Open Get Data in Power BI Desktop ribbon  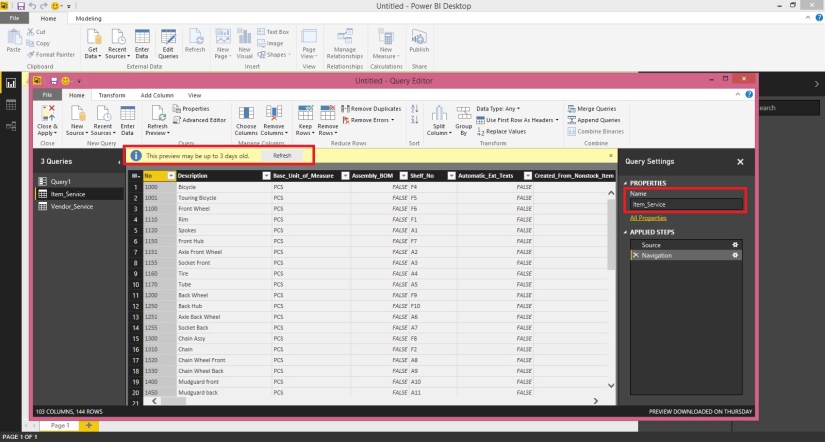point(93,45)
